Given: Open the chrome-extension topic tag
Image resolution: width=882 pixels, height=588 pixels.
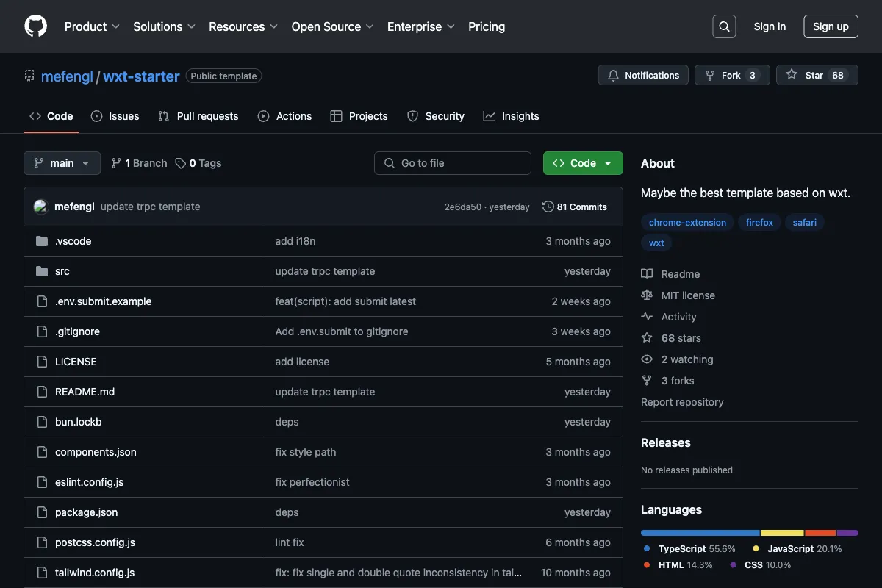Looking at the screenshot, I should point(687,222).
